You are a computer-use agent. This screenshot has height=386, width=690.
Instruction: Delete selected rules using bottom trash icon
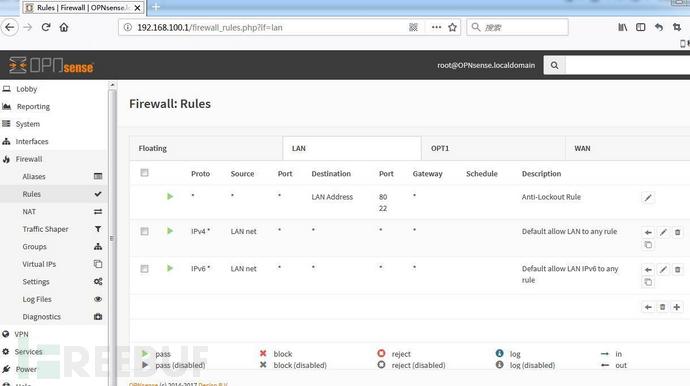662,307
